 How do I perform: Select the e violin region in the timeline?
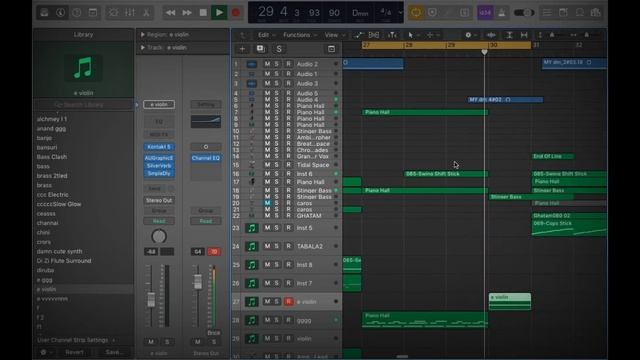[510, 301]
